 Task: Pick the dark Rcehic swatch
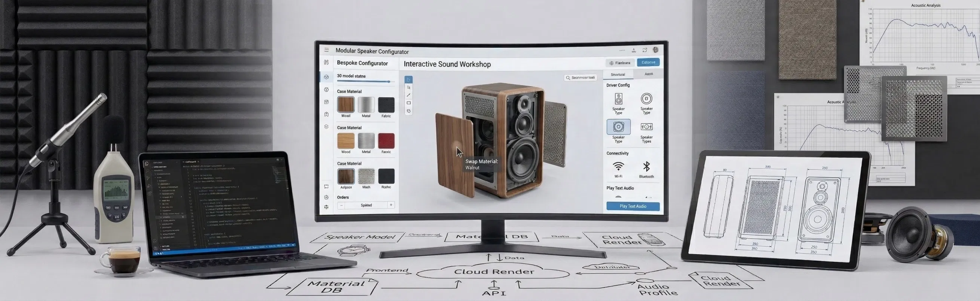[x=386, y=176]
